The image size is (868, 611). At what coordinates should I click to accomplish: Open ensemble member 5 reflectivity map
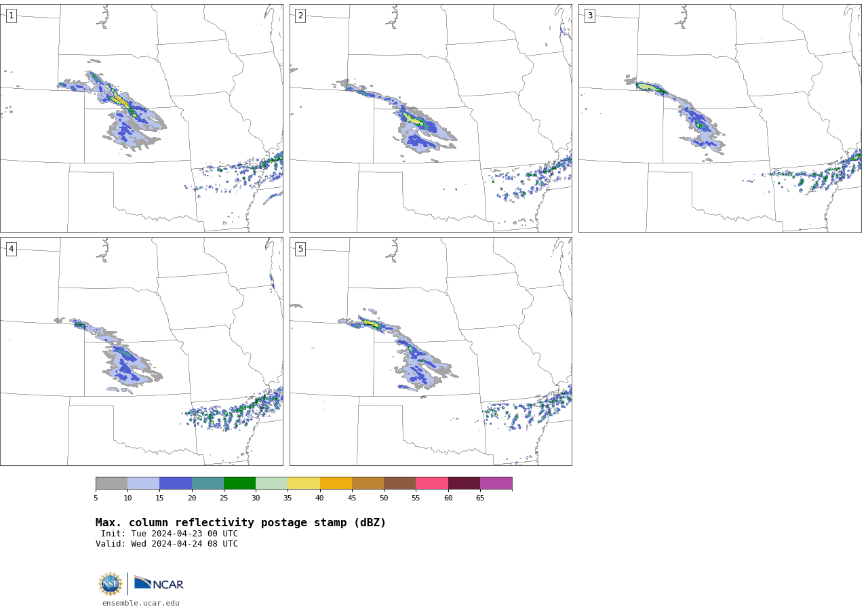(x=431, y=351)
